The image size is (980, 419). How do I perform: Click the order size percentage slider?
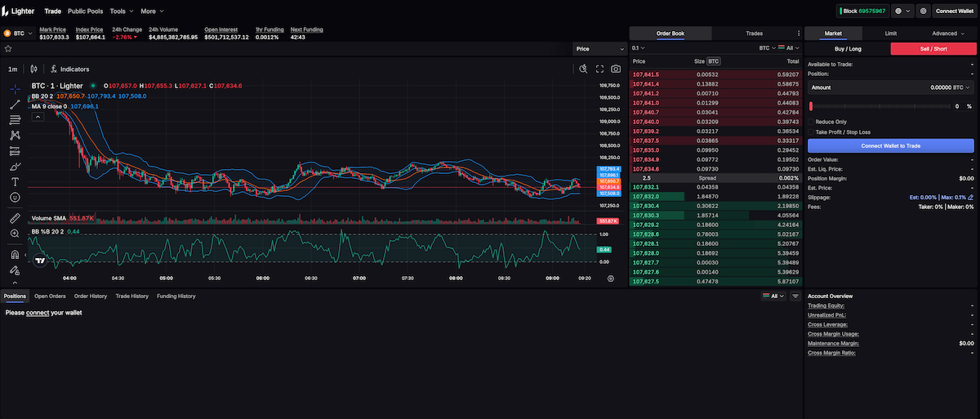point(880,106)
